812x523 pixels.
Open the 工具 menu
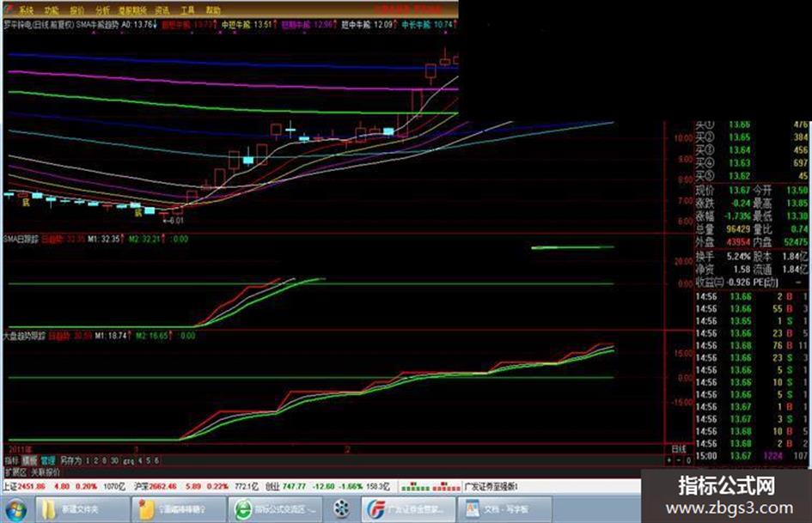point(187,9)
